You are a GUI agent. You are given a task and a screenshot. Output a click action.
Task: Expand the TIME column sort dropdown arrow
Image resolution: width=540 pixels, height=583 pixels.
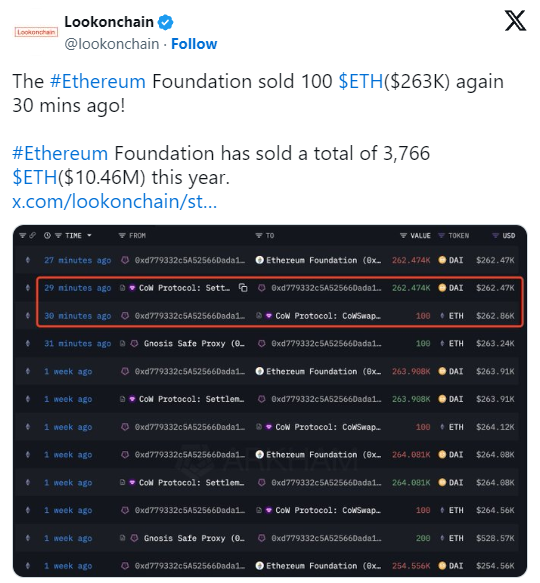tap(89, 235)
